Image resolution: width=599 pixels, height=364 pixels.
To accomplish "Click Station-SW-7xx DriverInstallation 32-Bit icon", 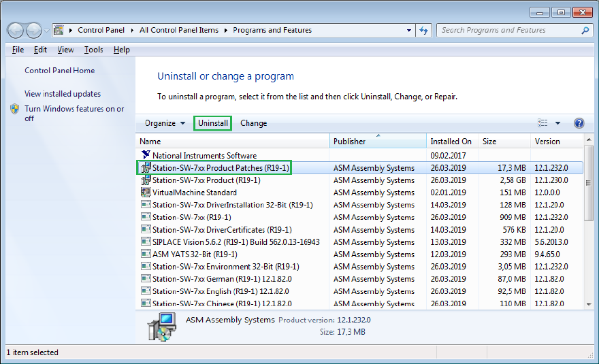I will (146, 204).
